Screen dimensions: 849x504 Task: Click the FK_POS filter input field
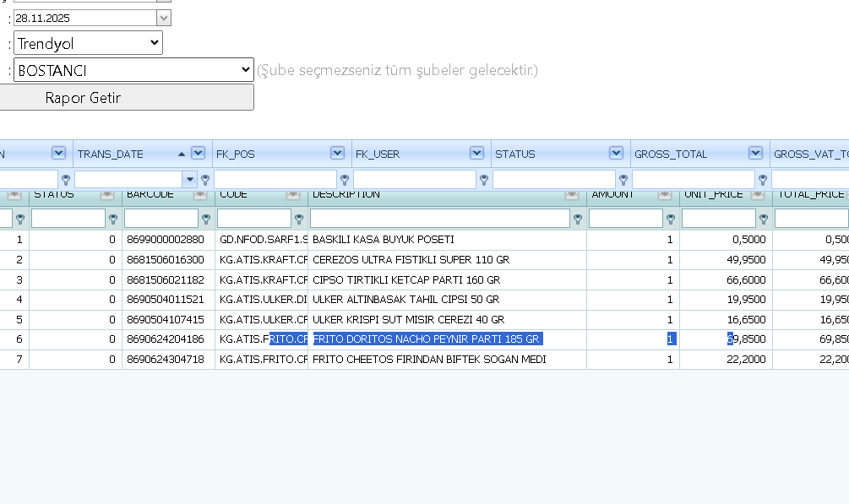(275, 179)
